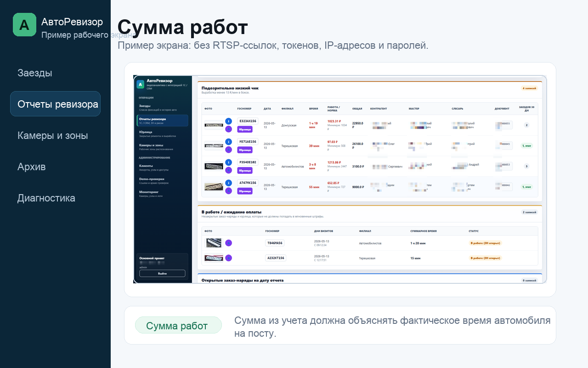Click the purple circle icon in the P354OE102 row
The width and height of the screenshot is (588, 368).
click(x=228, y=170)
